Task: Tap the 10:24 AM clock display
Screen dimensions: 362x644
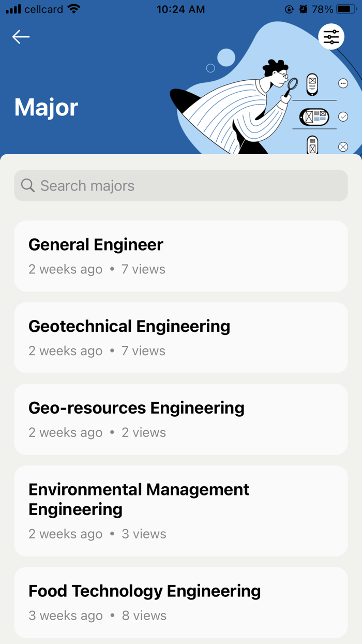Action: pos(180,9)
